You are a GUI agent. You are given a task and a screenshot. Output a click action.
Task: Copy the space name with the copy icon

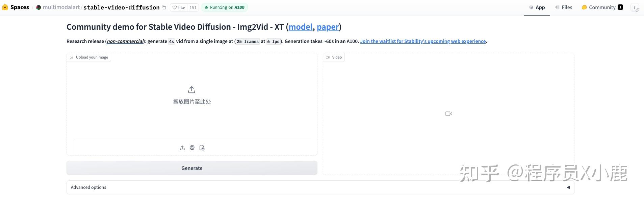pos(164,7)
